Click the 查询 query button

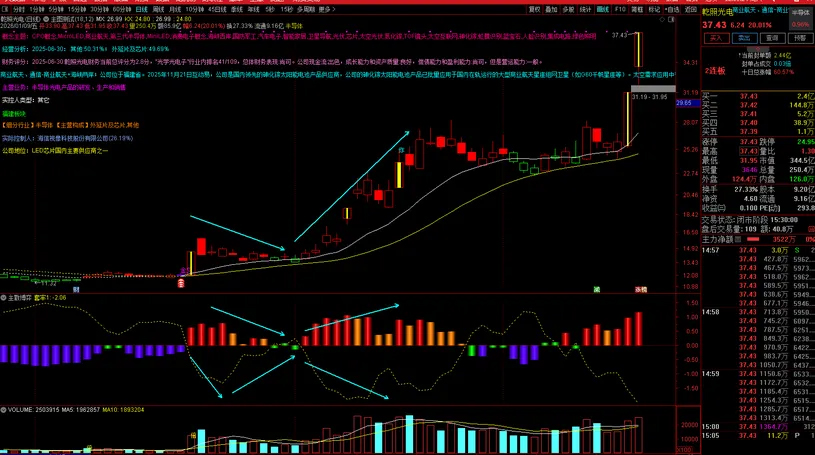(772, 38)
